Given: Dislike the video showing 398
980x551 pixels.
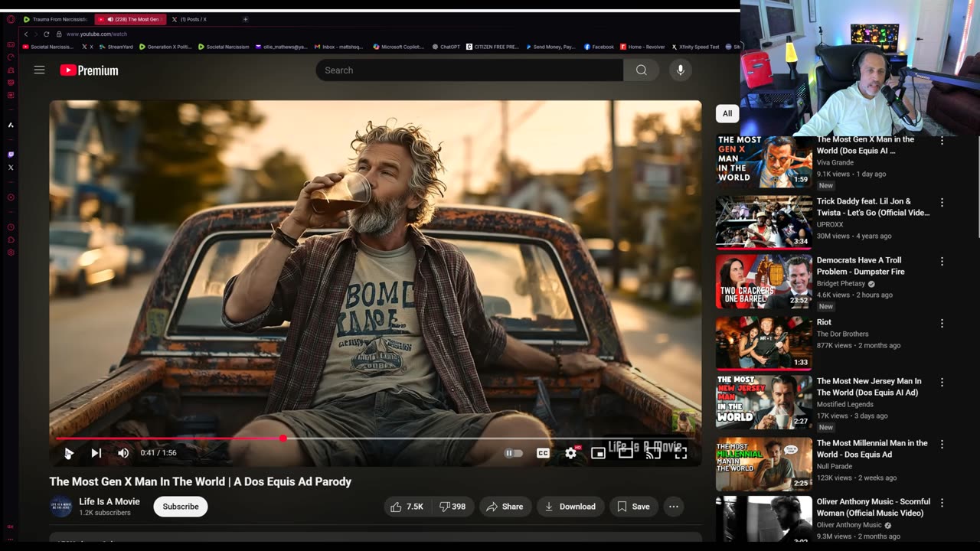Looking at the screenshot, I should [x=452, y=507].
